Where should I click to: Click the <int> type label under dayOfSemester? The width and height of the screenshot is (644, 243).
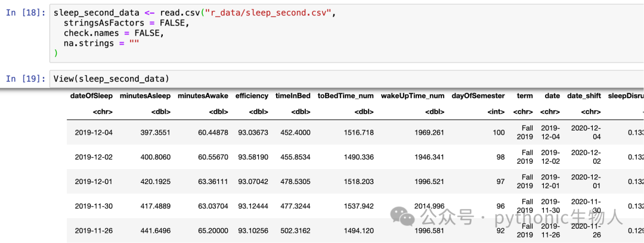pos(496,111)
